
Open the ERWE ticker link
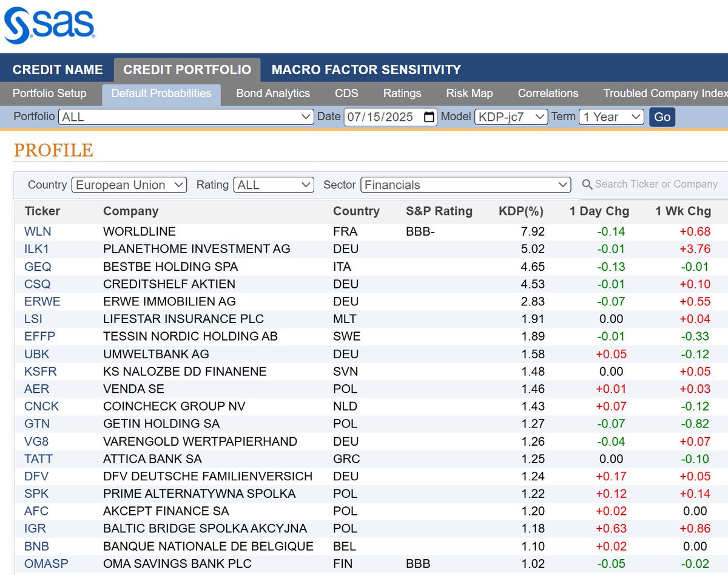(42, 302)
